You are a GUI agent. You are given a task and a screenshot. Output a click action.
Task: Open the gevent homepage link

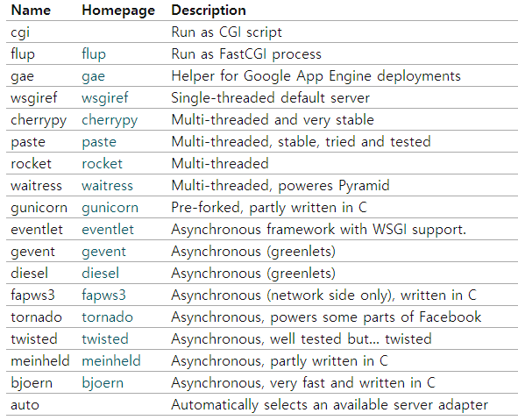point(103,252)
